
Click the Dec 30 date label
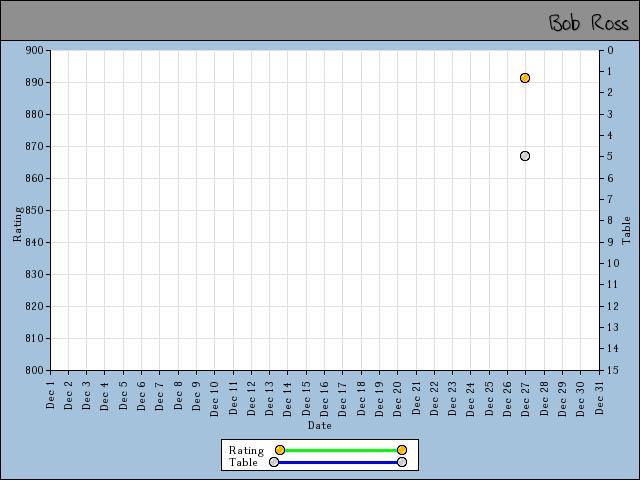pyautogui.click(x=580, y=398)
